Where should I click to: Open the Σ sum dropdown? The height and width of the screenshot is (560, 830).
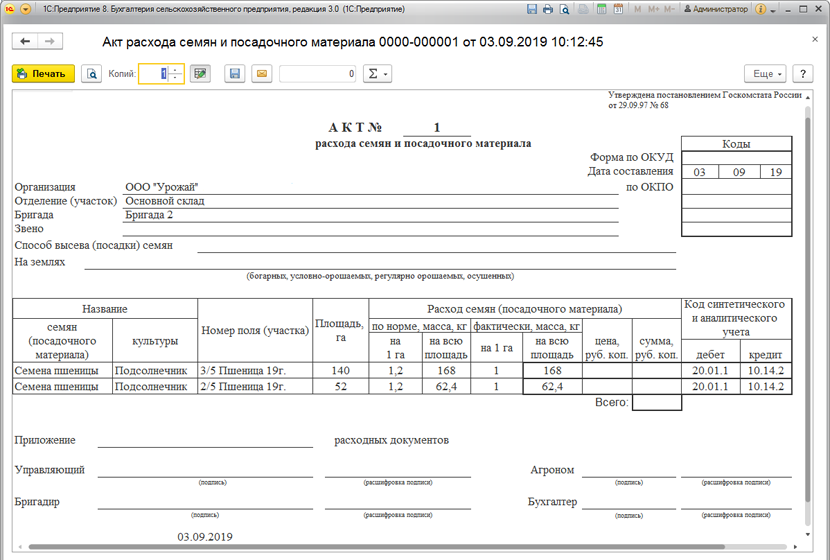tap(377, 74)
